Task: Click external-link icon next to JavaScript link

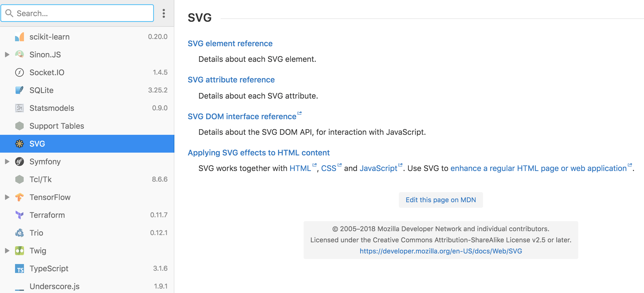Action: click(x=401, y=165)
